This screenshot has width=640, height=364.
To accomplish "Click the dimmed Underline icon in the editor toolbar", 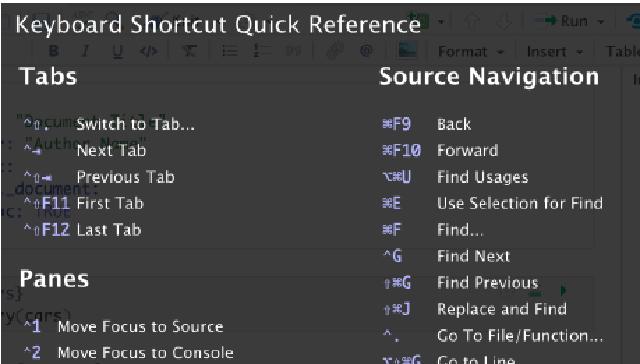I will pos(118,51).
